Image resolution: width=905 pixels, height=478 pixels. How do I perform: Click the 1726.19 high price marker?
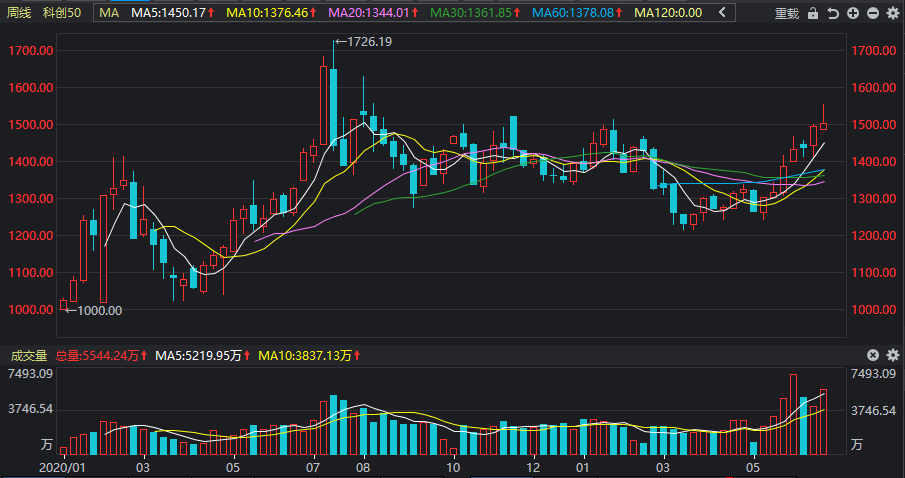pos(364,42)
